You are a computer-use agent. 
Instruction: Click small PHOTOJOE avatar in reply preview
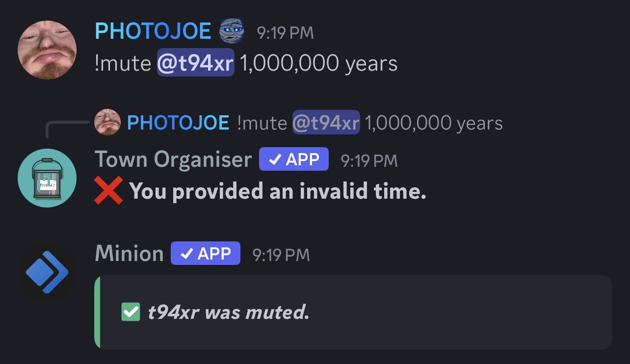107,123
